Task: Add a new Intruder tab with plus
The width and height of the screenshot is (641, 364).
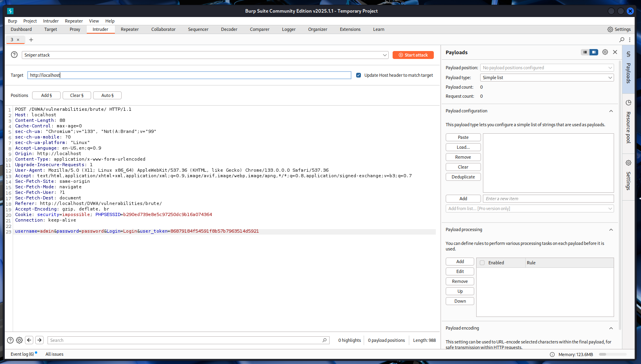Action: pos(31,40)
